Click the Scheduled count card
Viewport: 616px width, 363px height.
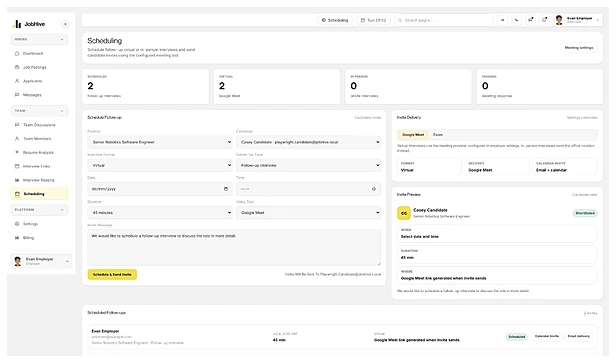coord(145,87)
